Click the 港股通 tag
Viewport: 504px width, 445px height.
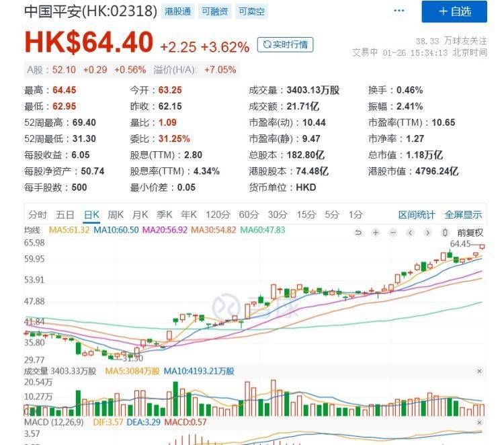tap(177, 11)
